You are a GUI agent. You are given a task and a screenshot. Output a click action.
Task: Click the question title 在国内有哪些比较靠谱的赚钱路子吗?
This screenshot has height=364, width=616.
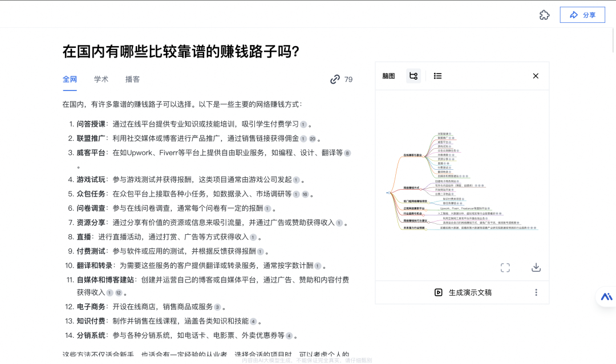[181, 51]
